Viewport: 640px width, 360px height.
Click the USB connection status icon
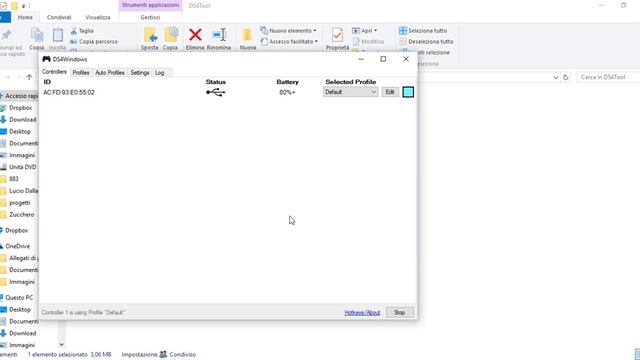tap(216, 93)
